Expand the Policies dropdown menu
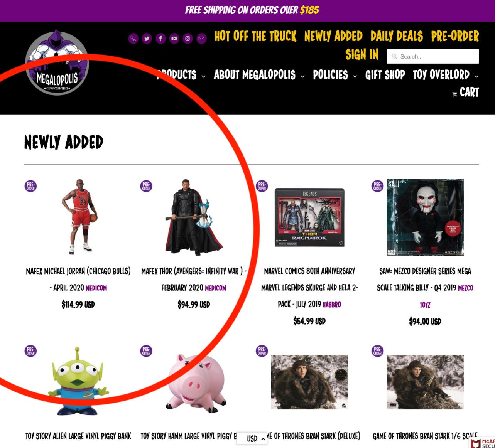 pyautogui.click(x=335, y=75)
